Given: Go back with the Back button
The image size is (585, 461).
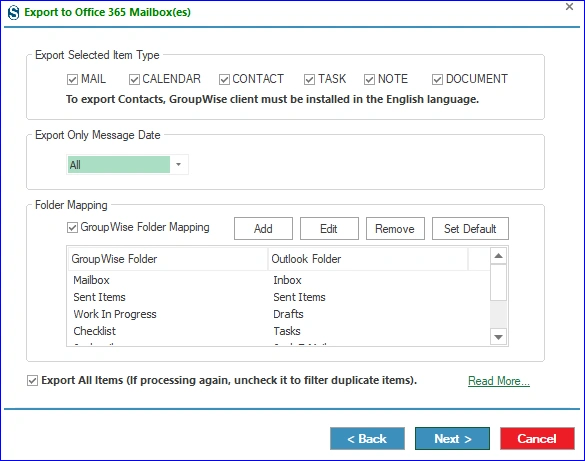Looking at the screenshot, I should [x=367, y=439].
